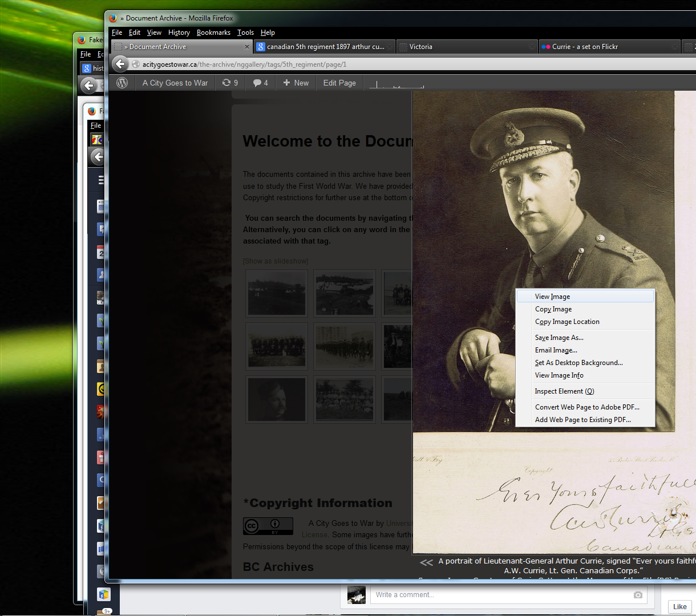This screenshot has height=616, width=696.
Task: Click the previous image double-arrow icon
Action: click(426, 562)
